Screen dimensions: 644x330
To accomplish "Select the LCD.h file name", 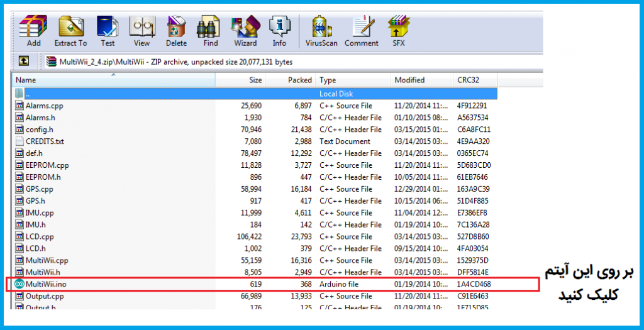I will pyautogui.click(x=36, y=248).
